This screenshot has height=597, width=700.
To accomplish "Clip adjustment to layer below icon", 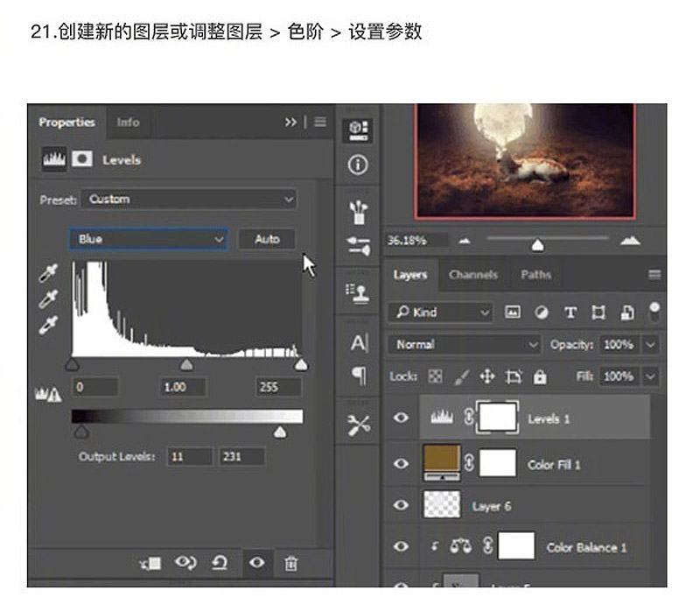I will click(x=150, y=564).
